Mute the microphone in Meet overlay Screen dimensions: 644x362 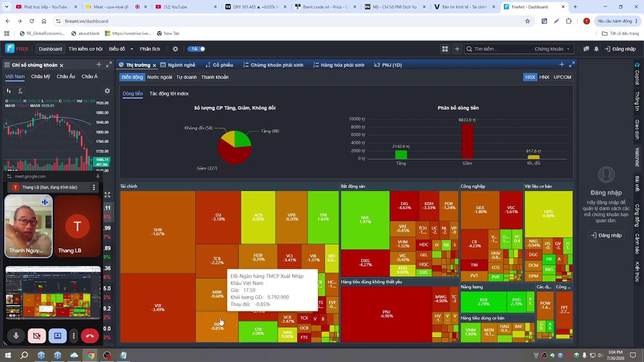point(16,336)
